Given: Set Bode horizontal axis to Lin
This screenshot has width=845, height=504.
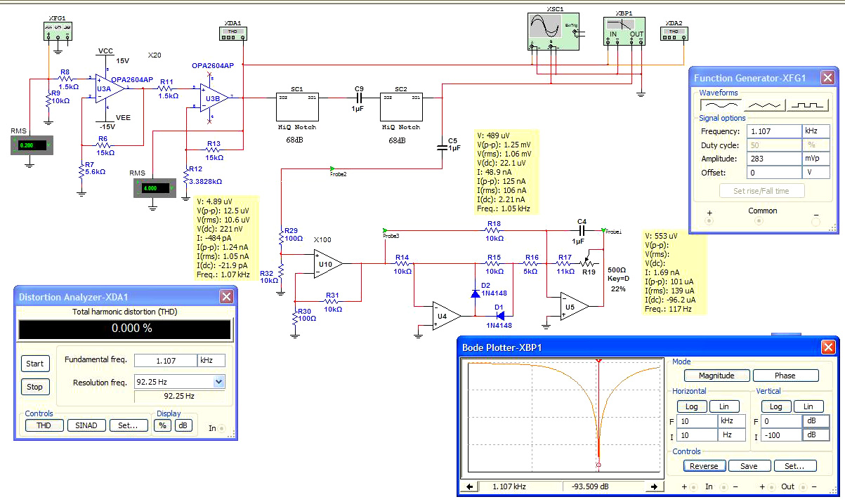Looking at the screenshot, I should [724, 406].
